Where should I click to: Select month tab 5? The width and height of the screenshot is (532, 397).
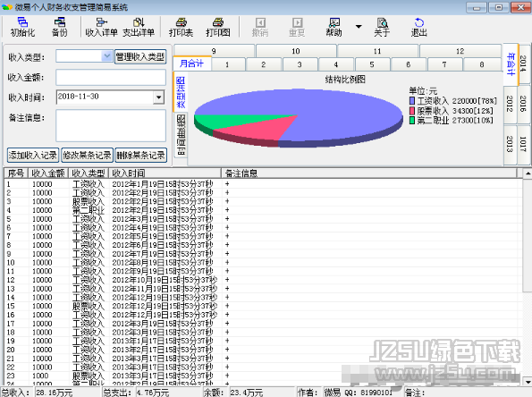point(372,64)
